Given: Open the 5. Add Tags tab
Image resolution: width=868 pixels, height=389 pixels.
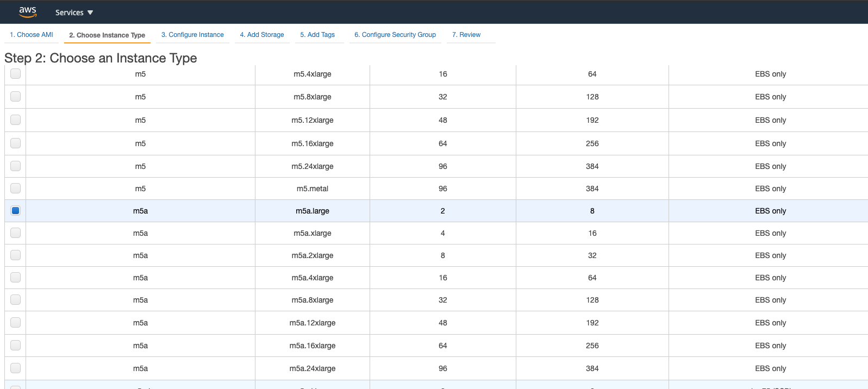Looking at the screenshot, I should point(317,35).
